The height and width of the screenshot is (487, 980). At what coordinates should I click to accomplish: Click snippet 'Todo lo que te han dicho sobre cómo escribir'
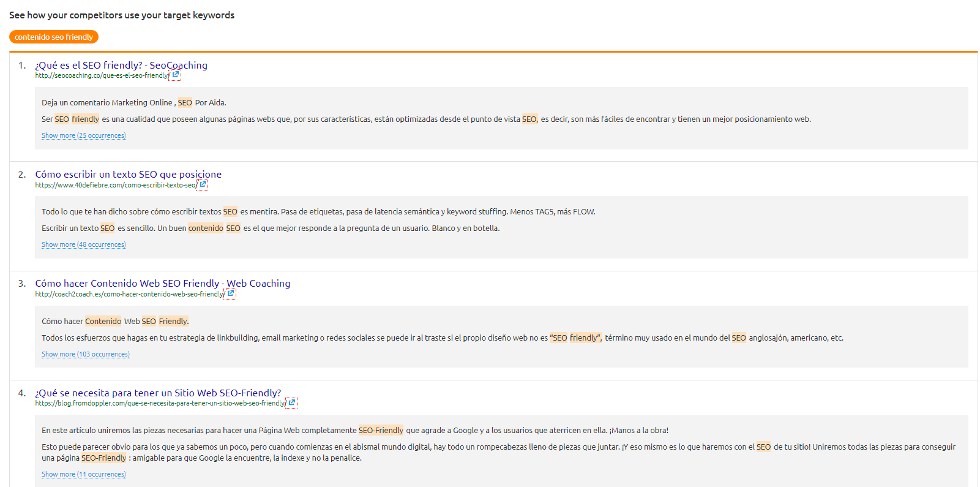(x=318, y=211)
